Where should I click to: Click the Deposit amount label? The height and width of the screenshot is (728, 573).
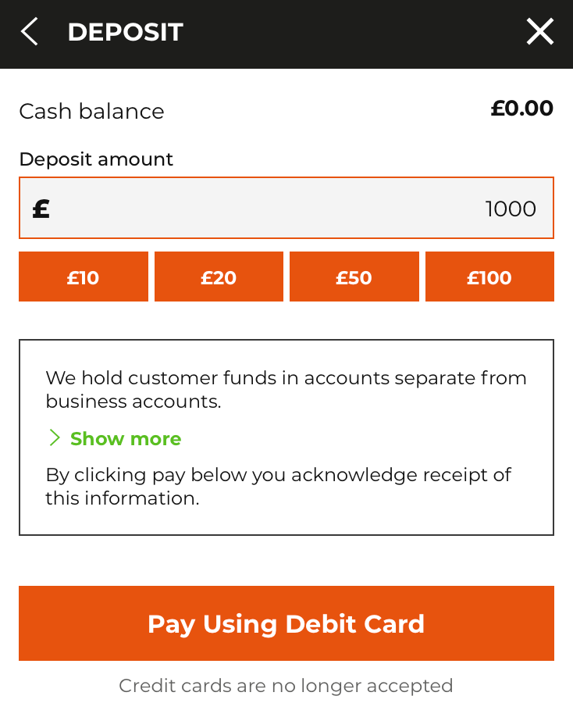coord(96,159)
